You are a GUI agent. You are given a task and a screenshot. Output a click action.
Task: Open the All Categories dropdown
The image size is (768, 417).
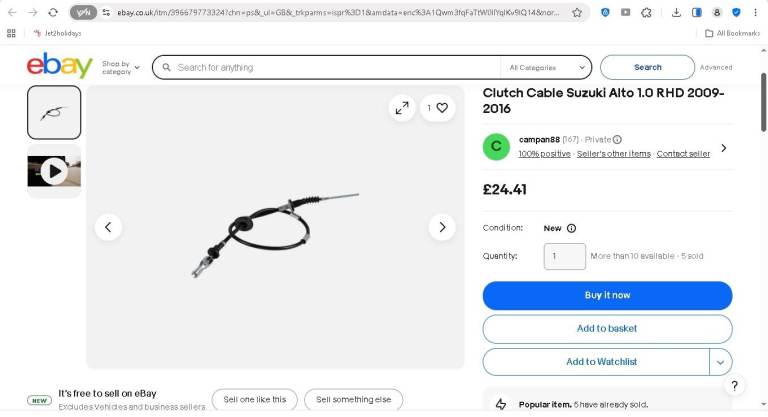[546, 68]
